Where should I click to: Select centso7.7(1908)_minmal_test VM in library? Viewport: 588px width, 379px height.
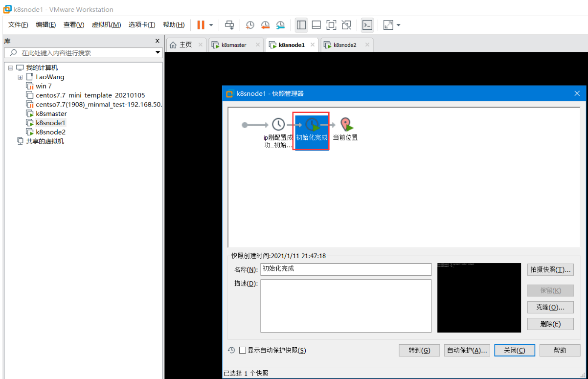(x=99, y=105)
